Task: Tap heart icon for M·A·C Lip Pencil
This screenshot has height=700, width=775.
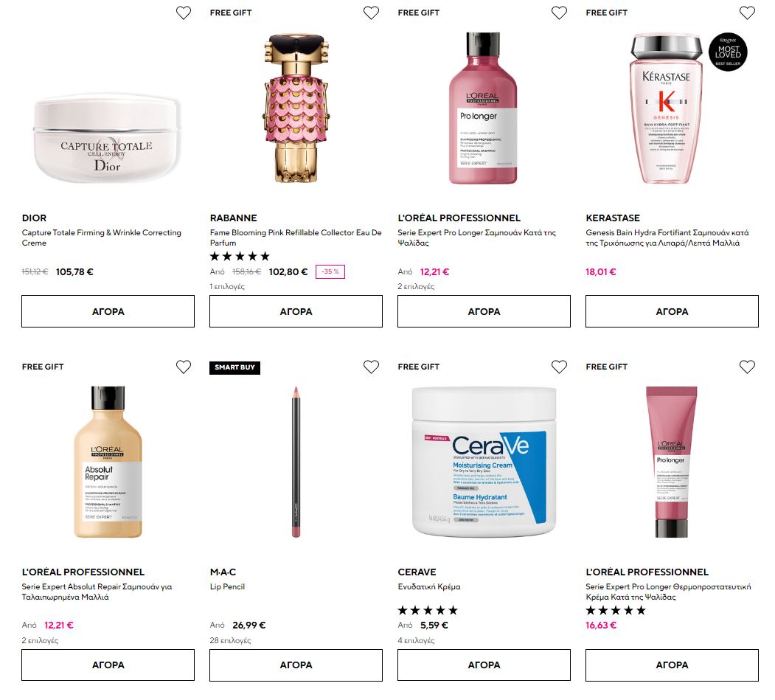Action: point(371,367)
